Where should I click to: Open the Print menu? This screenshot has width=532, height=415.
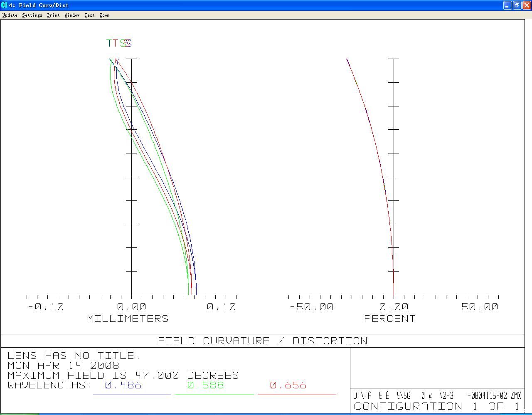[53, 15]
